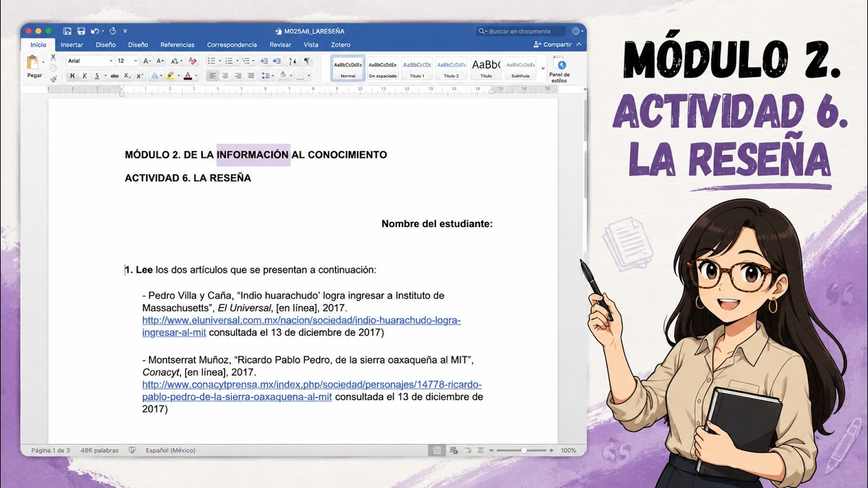
Task: Click the Sort A-Z icon
Action: tap(292, 60)
